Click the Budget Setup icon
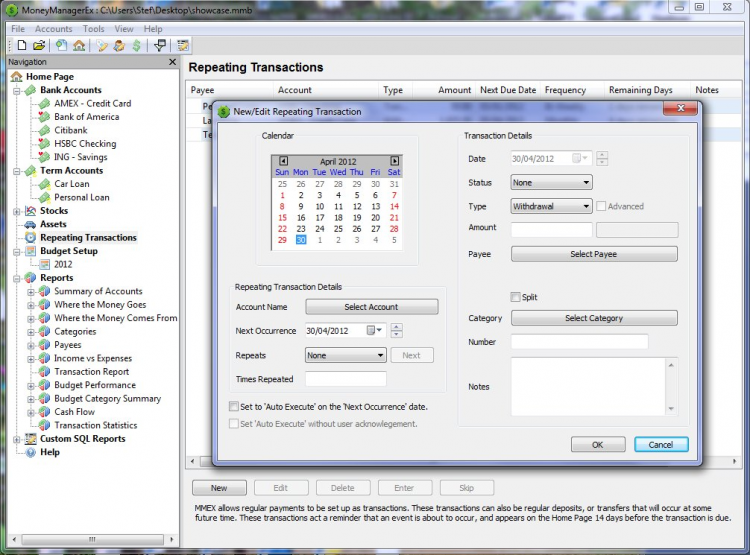Screen dimensions: 750x555 click(31, 251)
